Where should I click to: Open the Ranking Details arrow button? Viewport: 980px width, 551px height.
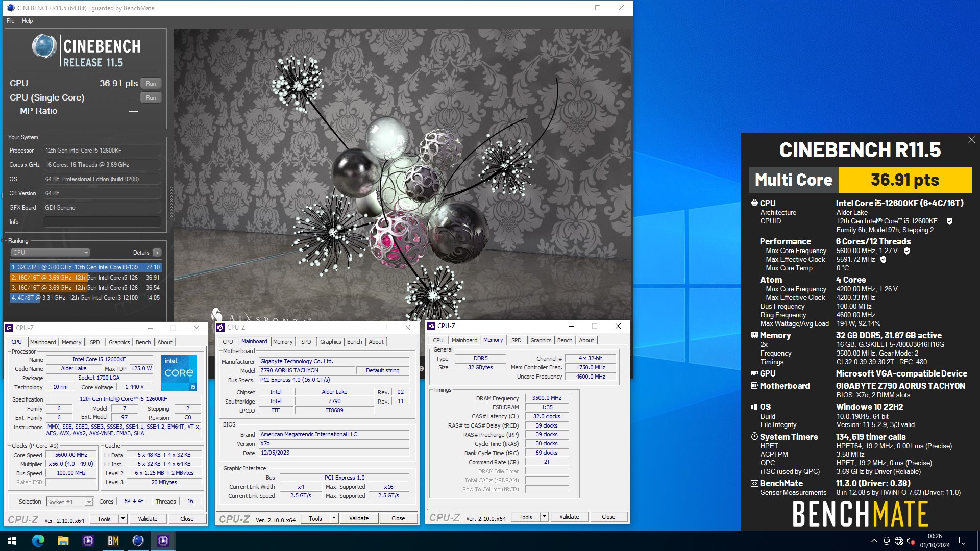[157, 253]
